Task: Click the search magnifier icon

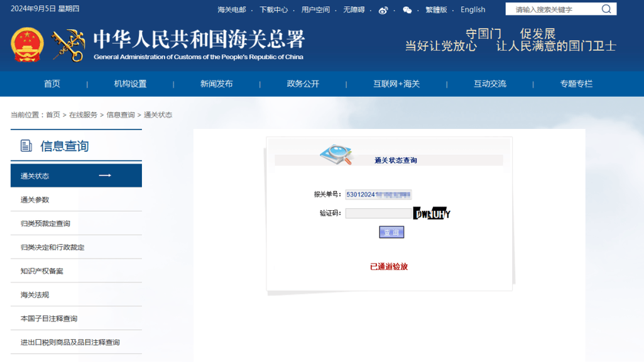Action: 606,9
